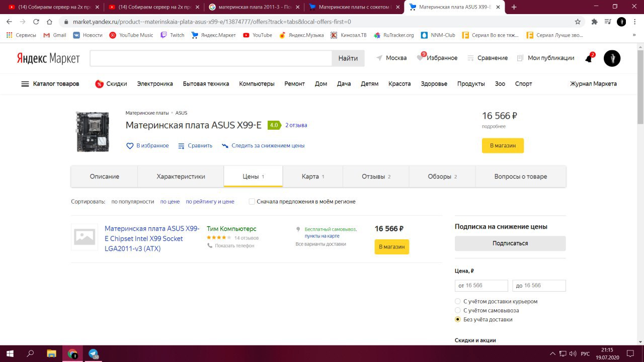Click top В магазин button
Image resolution: width=644 pixels, height=362 pixels.
pyautogui.click(x=503, y=146)
